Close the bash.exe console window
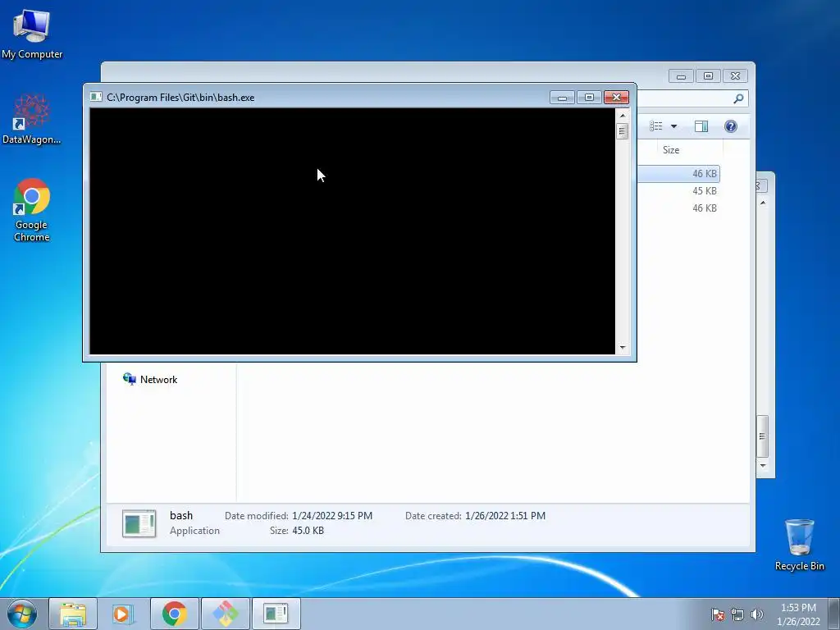The width and height of the screenshot is (840, 630). 616,98
